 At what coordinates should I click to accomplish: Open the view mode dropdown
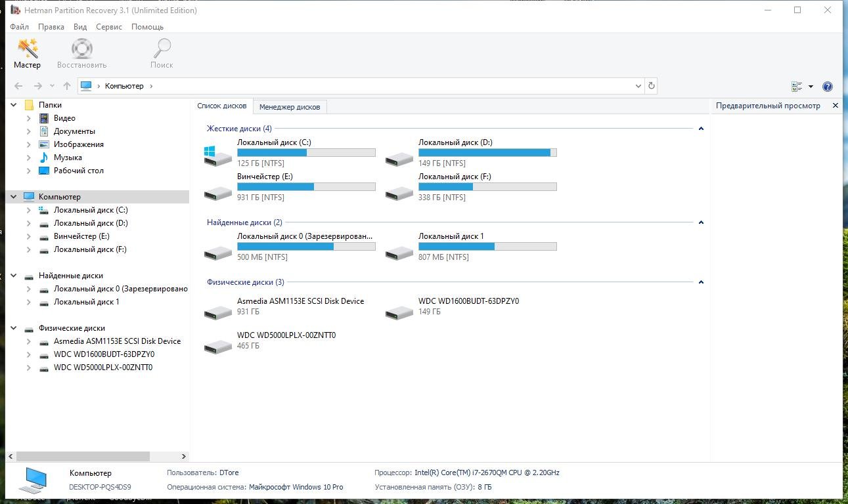(x=811, y=87)
